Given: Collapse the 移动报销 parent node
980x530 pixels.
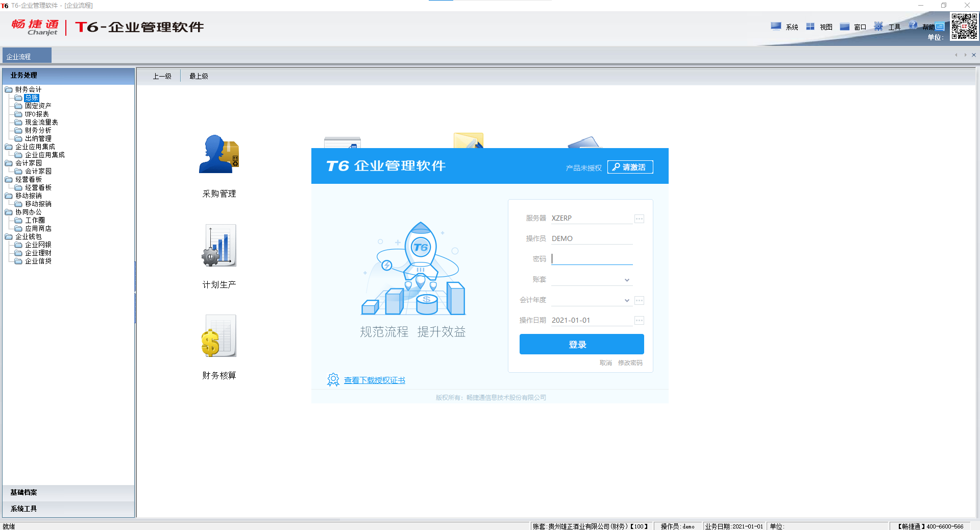Looking at the screenshot, I should click(x=9, y=196).
